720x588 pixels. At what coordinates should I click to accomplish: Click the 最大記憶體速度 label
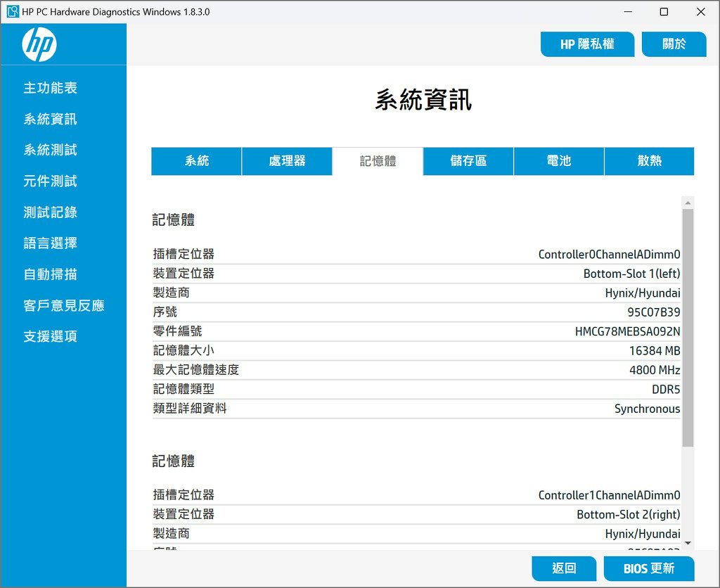(x=196, y=370)
